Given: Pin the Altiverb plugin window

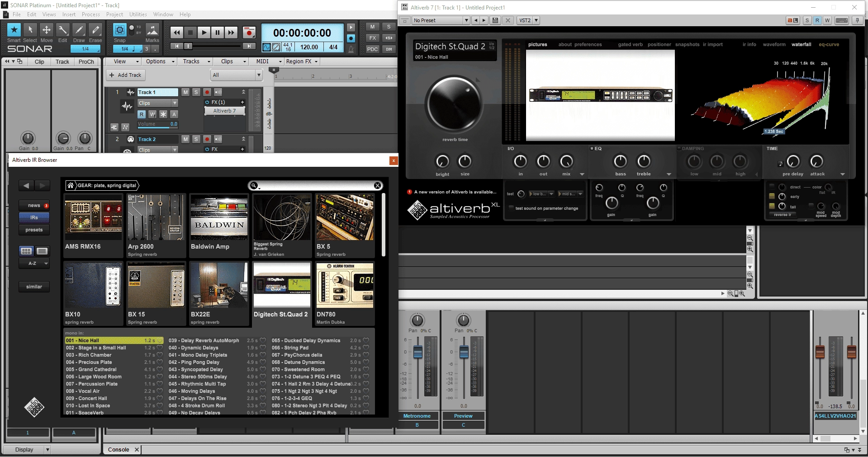Looking at the screenshot, I should [857, 20].
